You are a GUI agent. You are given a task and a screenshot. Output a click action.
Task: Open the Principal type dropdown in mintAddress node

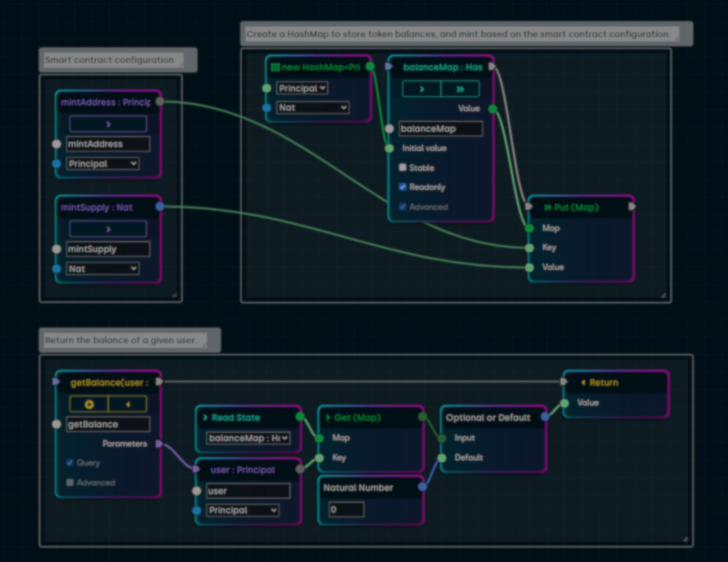[x=102, y=163]
